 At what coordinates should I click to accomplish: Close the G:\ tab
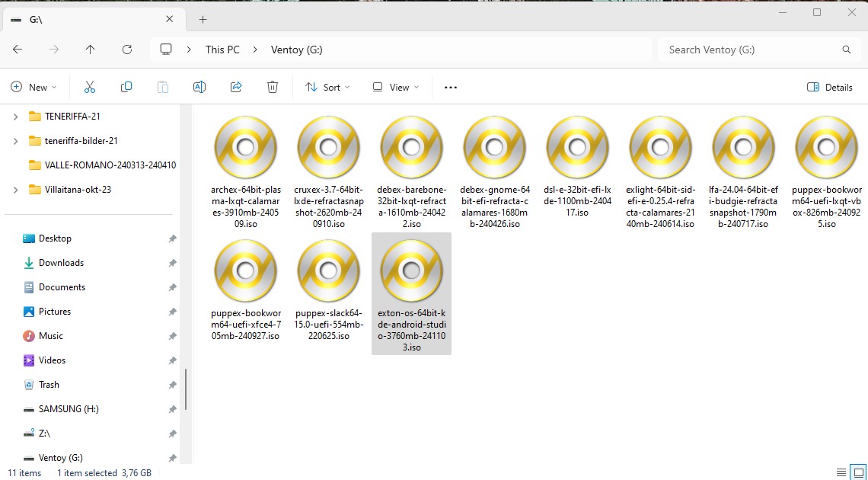pyautogui.click(x=170, y=19)
